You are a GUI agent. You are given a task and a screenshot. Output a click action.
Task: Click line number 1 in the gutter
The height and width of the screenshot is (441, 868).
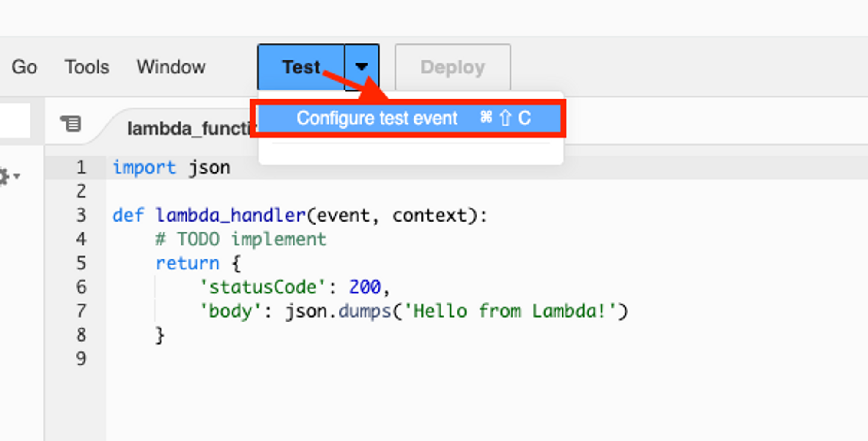(81, 167)
